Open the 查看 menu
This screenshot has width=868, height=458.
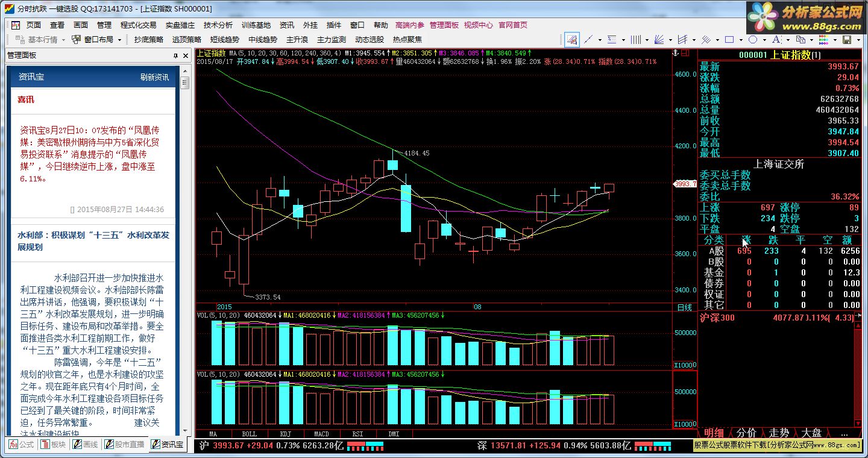(x=57, y=25)
